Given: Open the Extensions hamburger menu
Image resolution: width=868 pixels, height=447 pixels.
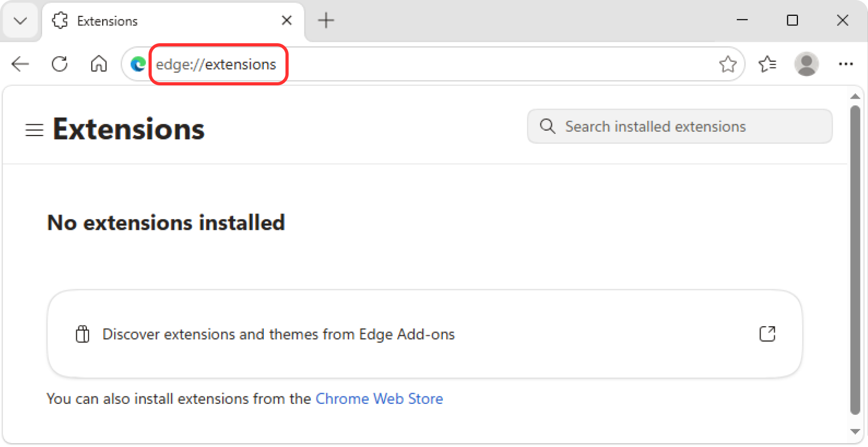Looking at the screenshot, I should tap(34, 130).
